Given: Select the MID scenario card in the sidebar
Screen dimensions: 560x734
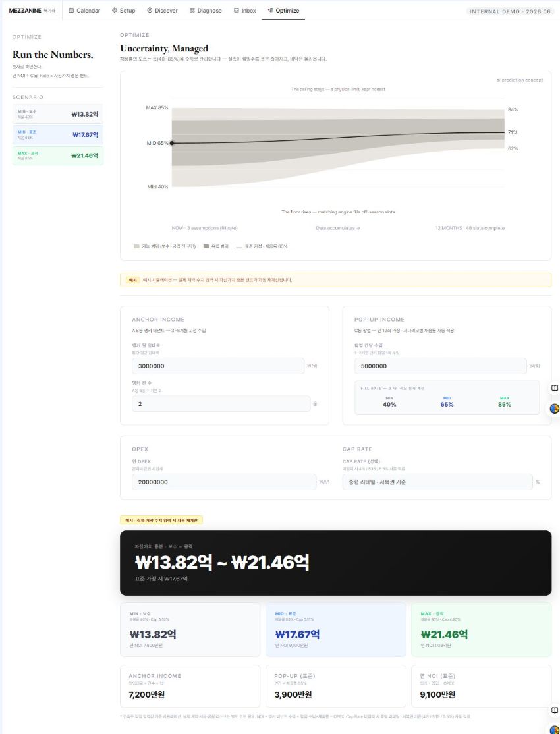Looking at the screenshot, I should (x=57, y=135).
